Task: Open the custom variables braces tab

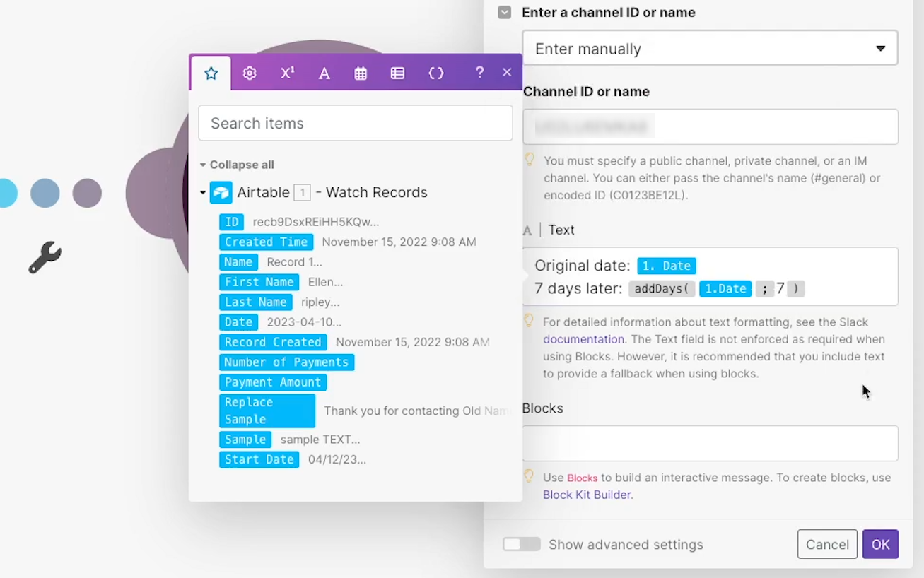Action: [x=436, y=73]
